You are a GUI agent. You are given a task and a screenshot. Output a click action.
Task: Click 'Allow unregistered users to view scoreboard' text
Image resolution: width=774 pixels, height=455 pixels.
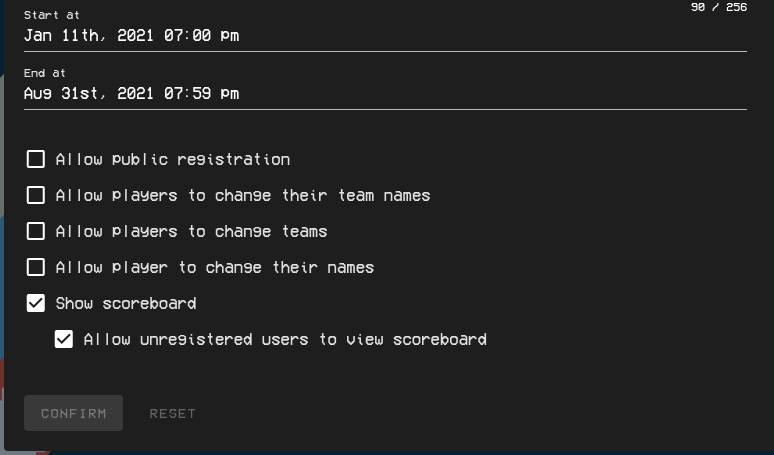coord(285,339)
